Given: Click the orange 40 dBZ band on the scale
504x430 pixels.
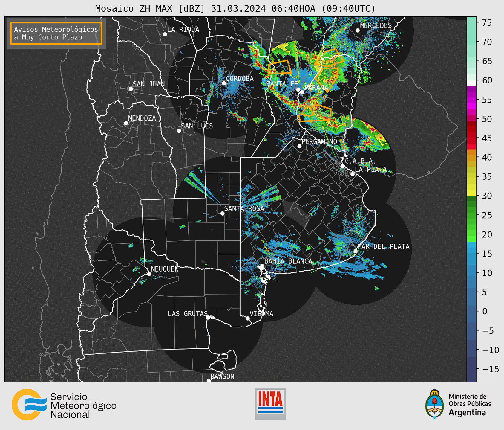Looking at the screenshot, I should coord(471,157).
